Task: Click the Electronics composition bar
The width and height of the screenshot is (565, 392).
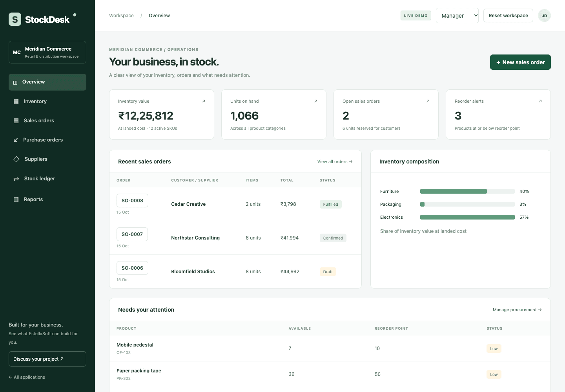Action: pyautogui.click(x=467, y=217)
